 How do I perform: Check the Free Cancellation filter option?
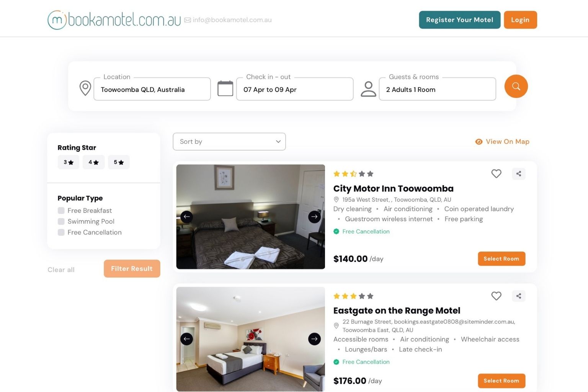(61, 232)
